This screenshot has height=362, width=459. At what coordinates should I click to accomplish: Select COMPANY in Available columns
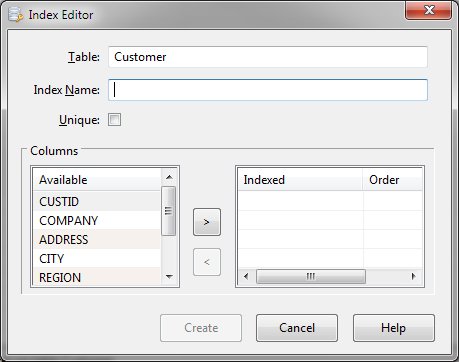tap(97, 220)
